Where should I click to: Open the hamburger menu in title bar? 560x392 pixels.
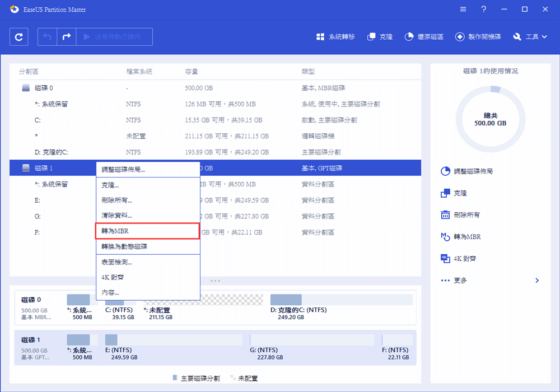pyautogui.click(x=463, y=10)
